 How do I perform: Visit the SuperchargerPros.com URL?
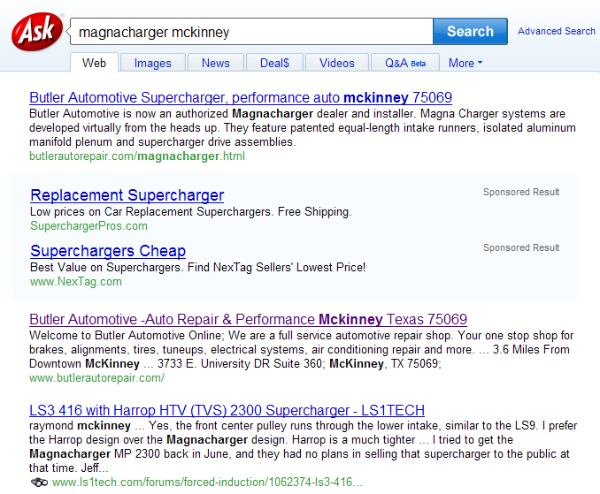(89, 226)
